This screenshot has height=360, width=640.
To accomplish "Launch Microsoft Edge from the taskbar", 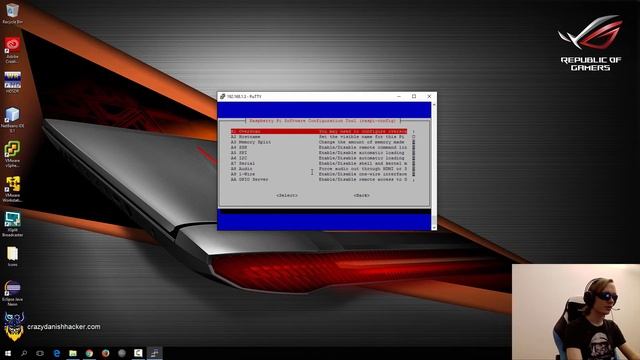I will click(x=57, y=353).
